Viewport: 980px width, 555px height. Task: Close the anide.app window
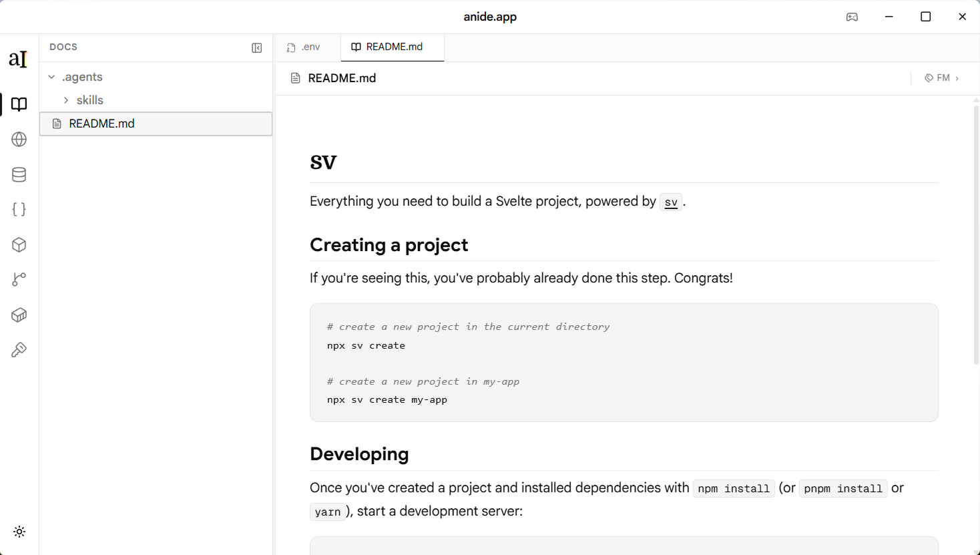click(962, 17)
